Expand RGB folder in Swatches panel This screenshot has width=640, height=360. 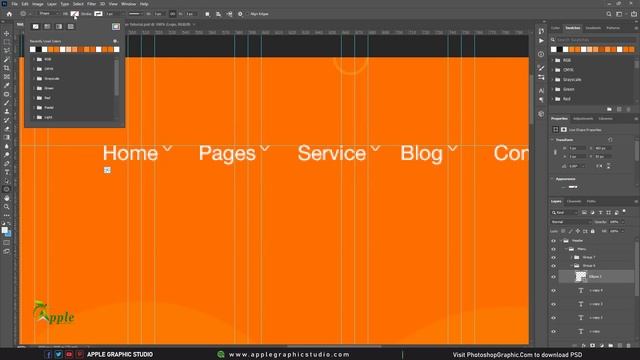553,60
